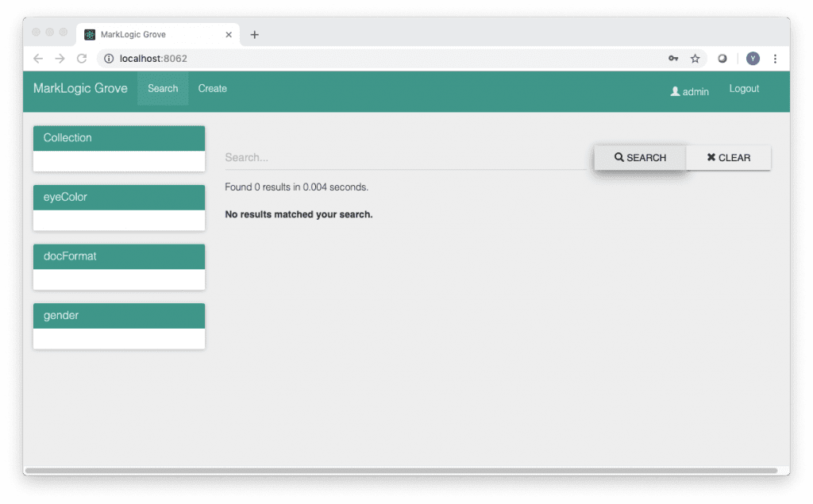
Task: Bookmark this page with the star icon
Action: point(695,59)
